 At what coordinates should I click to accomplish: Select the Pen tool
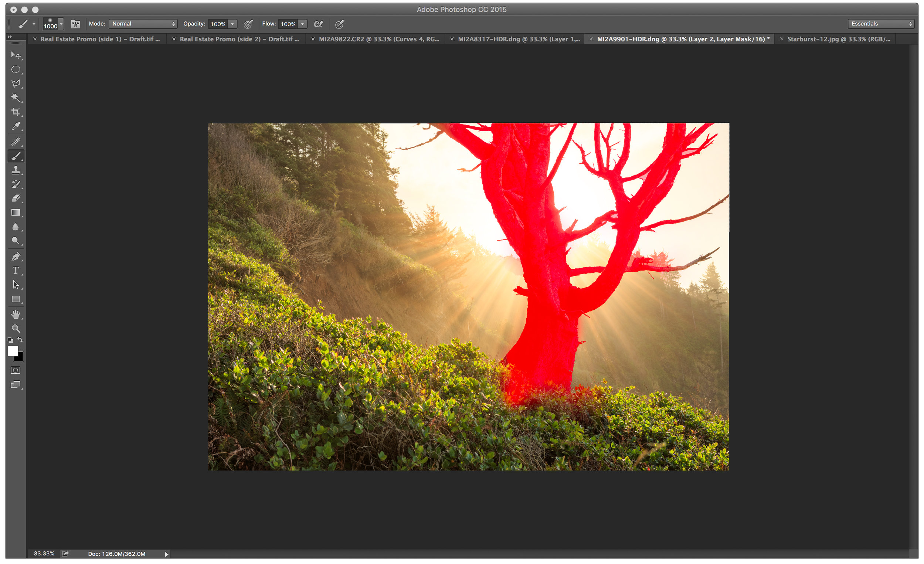tap(16, 257)
